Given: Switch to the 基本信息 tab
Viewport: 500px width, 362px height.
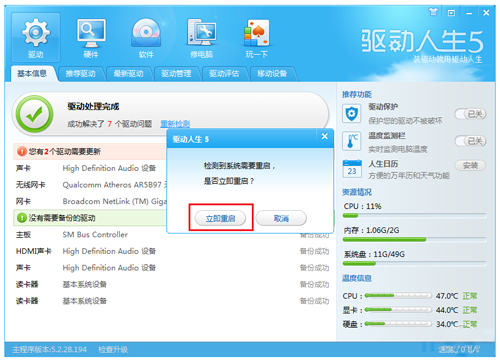Looking at the screenshot, I should point(32,73).
